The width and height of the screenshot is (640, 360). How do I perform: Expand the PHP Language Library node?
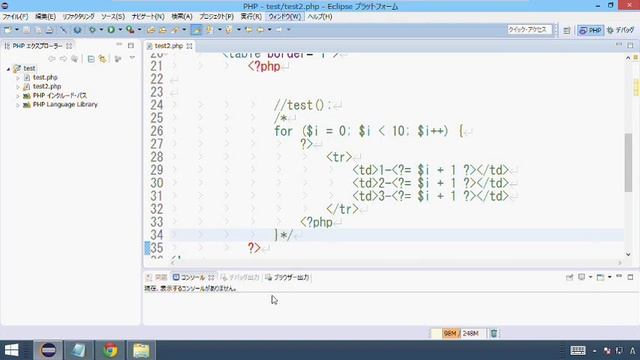tap(18, 105)
